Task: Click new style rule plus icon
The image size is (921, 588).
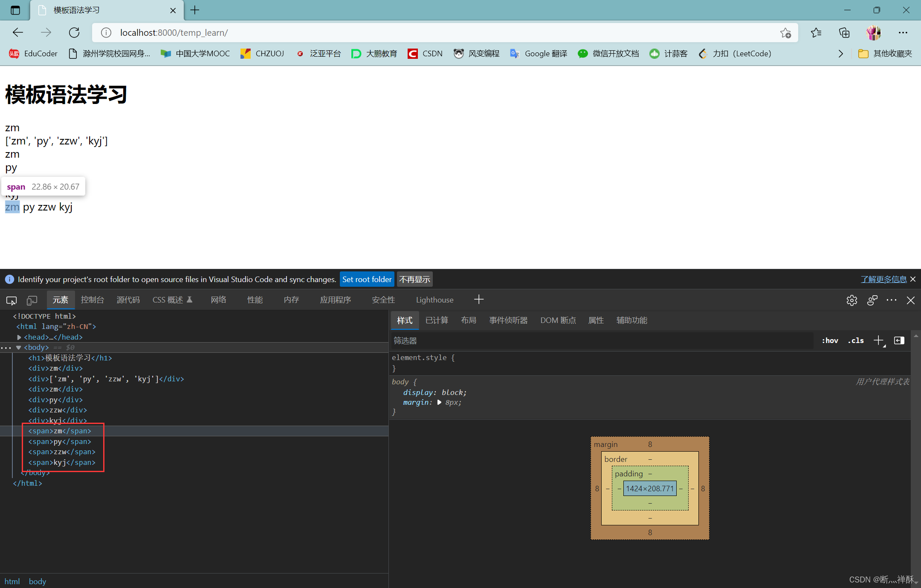Action: click(878, 340)
